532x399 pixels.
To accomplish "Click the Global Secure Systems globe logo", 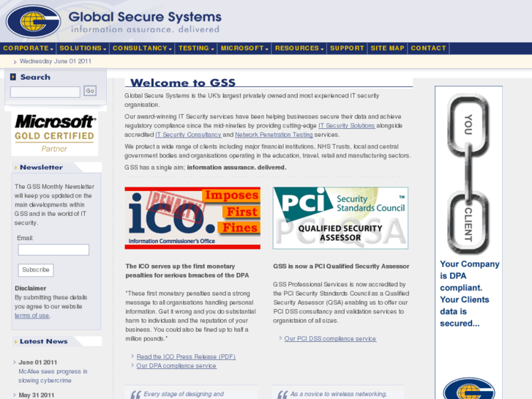I will pos(33,21).
